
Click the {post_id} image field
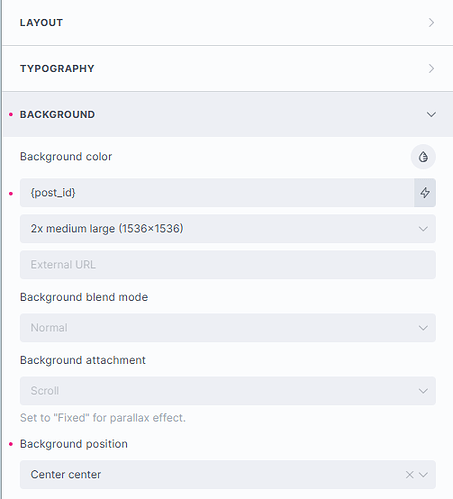(x=217, y=193)
